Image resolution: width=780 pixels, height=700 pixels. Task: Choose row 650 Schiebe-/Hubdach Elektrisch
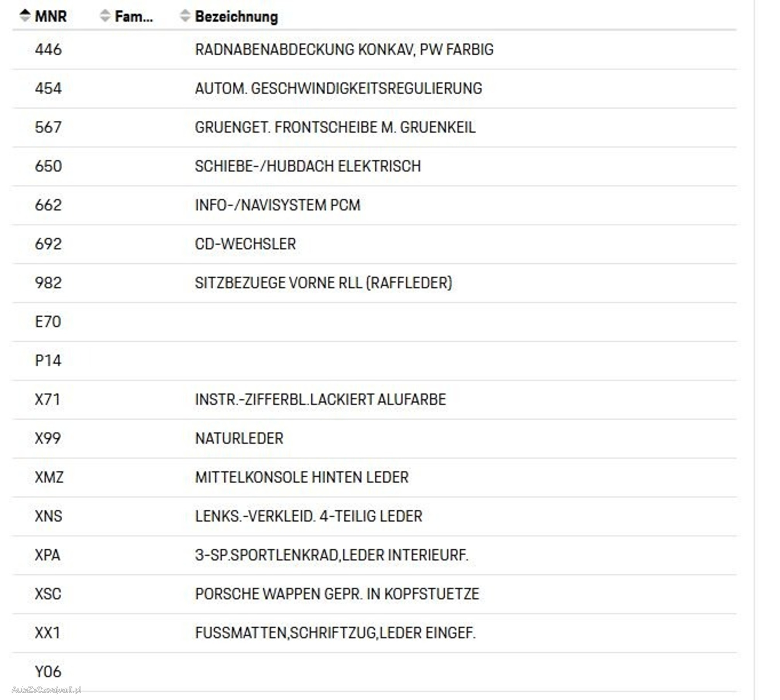click(x=374, y=166)
